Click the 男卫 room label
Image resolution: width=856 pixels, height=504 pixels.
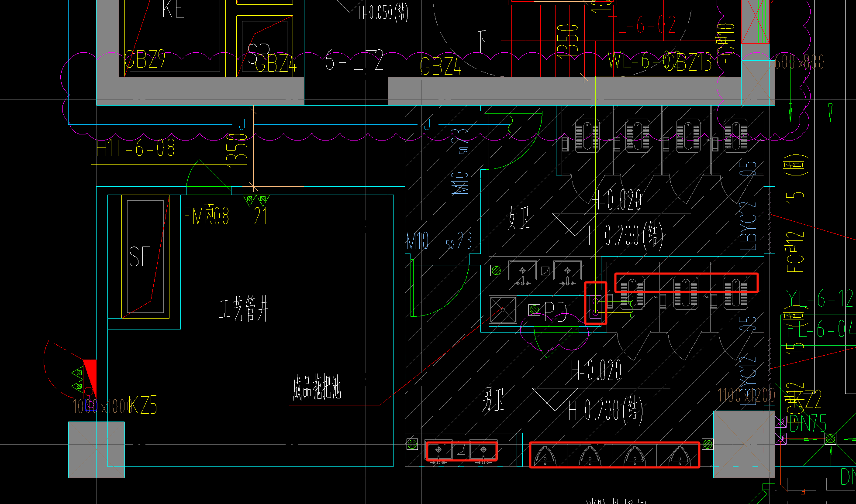[494, 399]
